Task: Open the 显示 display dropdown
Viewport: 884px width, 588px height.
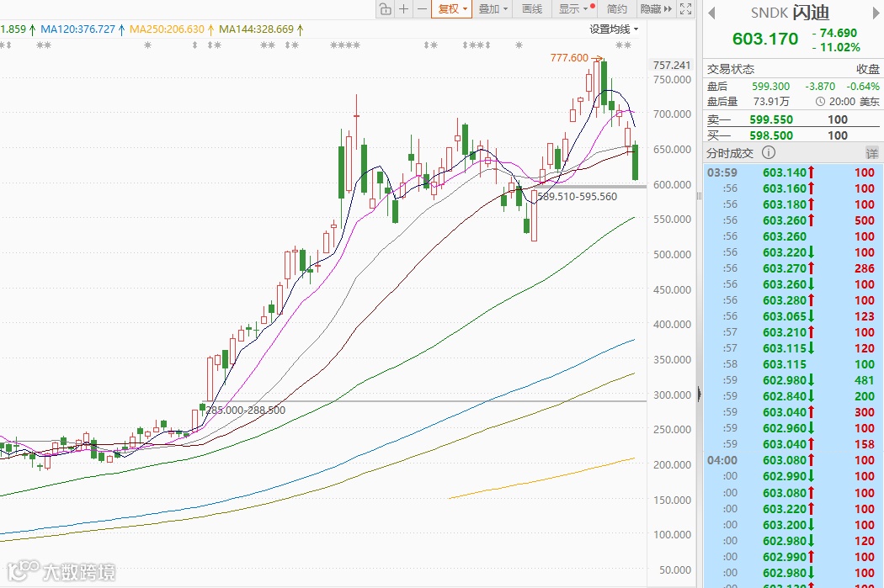Action: pyautogui.click(x=576, y=9)
